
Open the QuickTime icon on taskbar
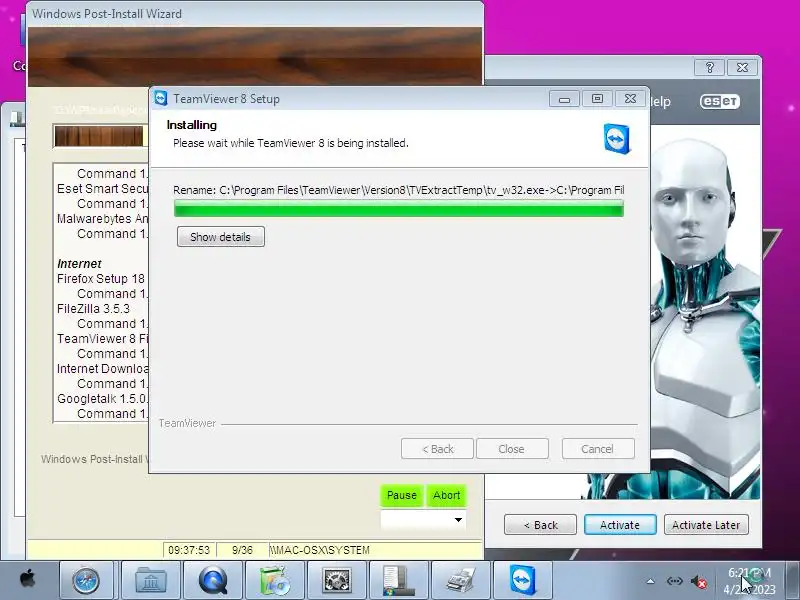213,580
